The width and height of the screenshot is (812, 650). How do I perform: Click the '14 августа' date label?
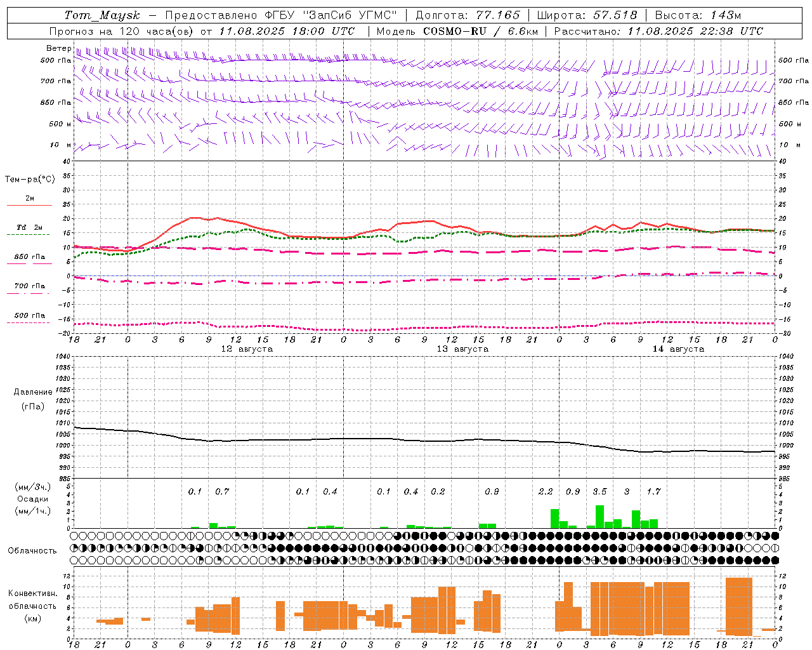coord(678,349)
